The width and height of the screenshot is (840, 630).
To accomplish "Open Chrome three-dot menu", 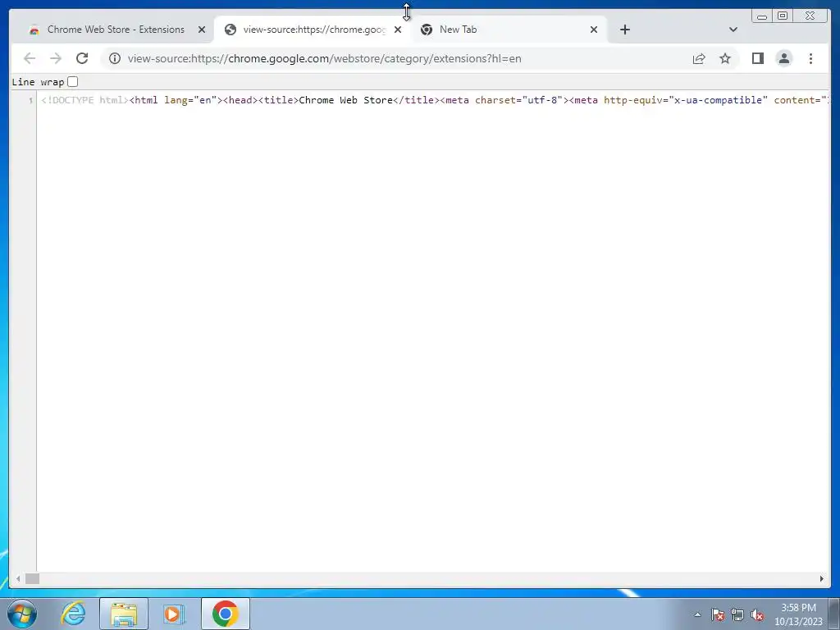I will [x=810, y=58].
